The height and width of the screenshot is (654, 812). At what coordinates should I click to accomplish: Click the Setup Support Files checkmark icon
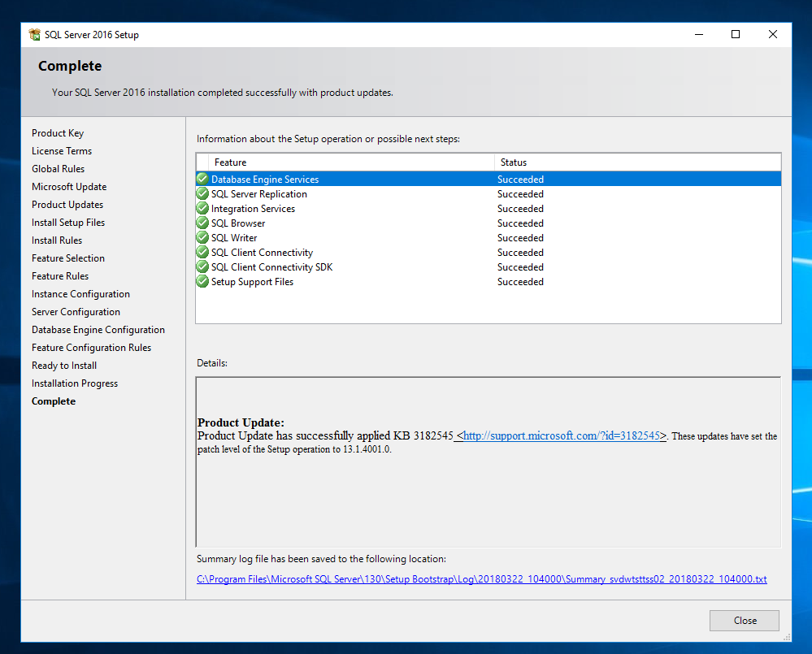[202, 281]
